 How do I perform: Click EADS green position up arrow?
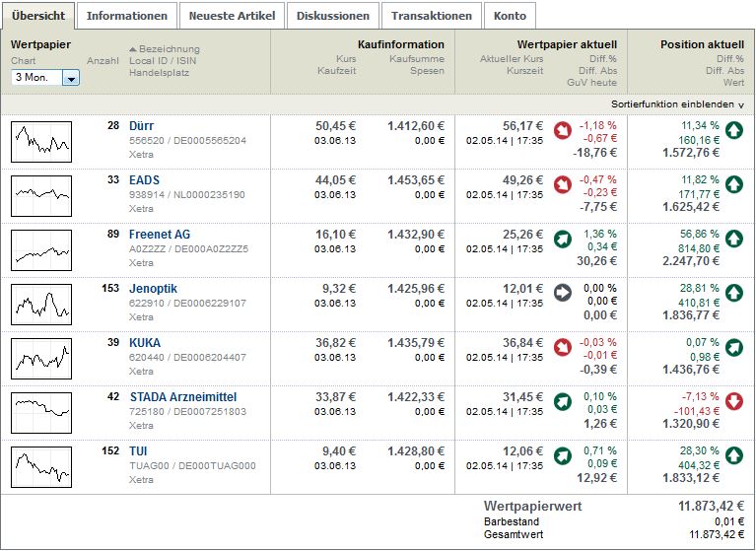[x=734, y=183]
